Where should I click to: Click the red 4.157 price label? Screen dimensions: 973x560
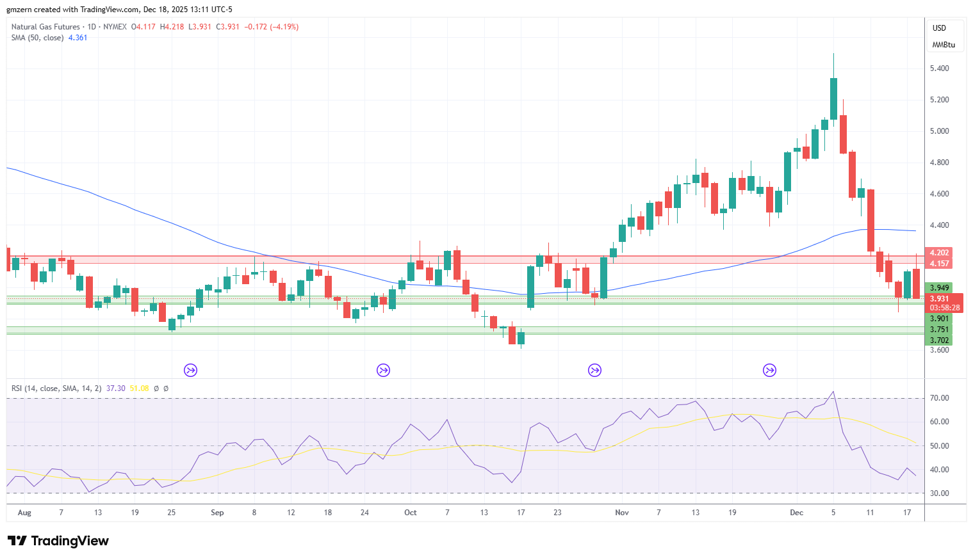939,264
